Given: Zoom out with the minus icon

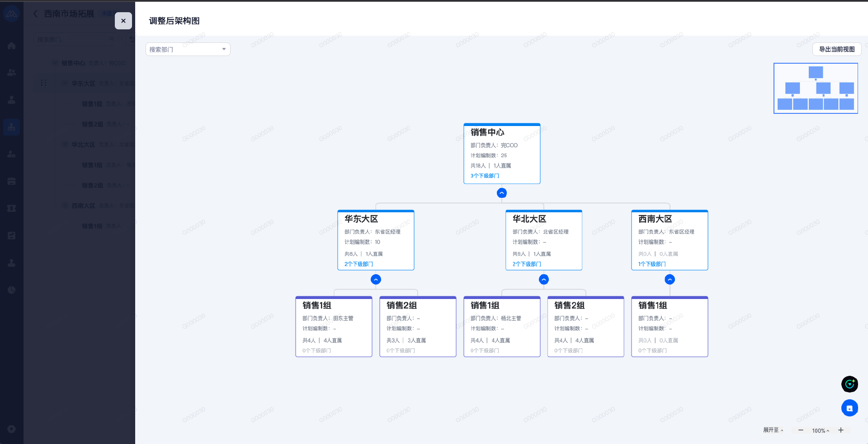Looking at the screenshot, I should (x=801, y=430).
